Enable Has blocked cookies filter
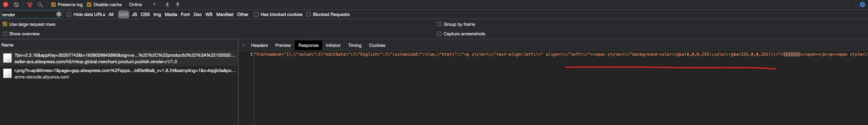This screenshot has width=868, height=125. click(x=256, y=14)
